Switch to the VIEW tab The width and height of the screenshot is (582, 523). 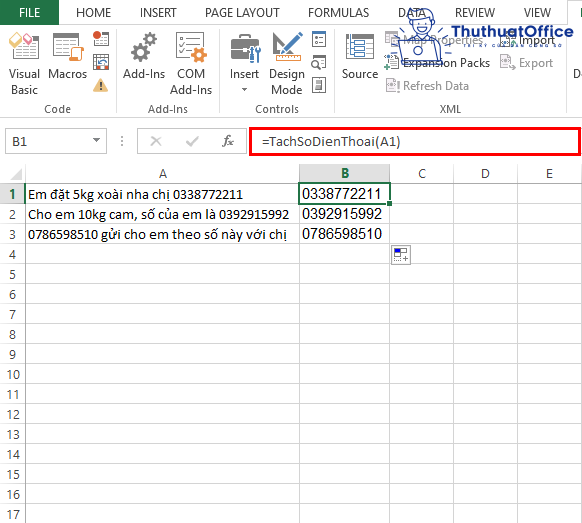click(x=537, y=13)
